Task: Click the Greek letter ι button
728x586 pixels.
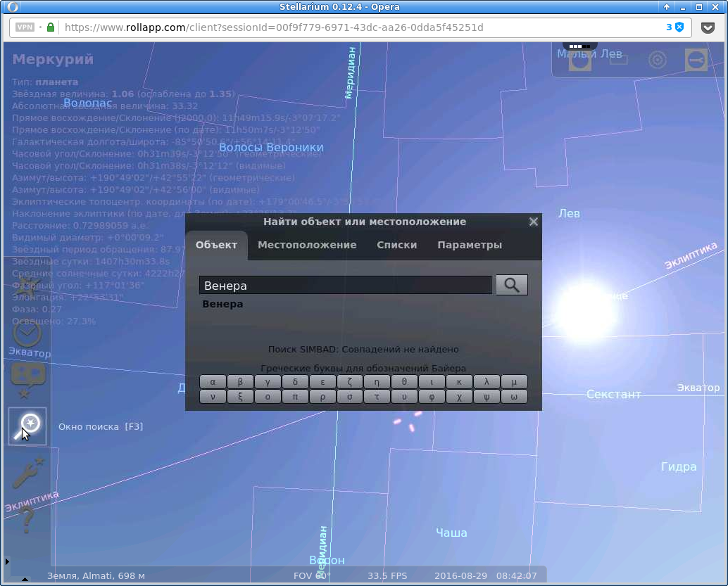Action: click(432, 382)
